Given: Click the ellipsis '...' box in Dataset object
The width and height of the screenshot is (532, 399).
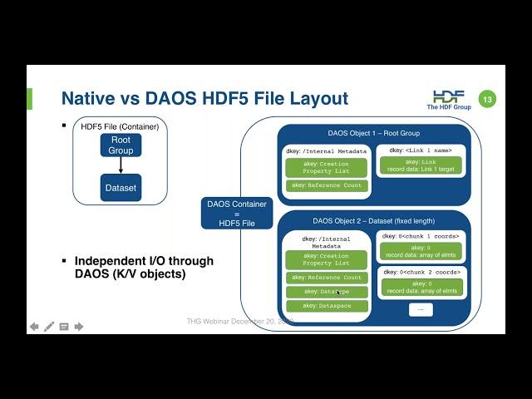Looking at the screenshot, I should point(421,310).
